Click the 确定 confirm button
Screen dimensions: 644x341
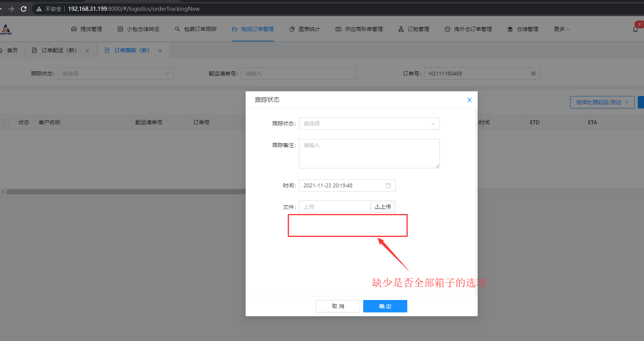(x=385, y=306)
